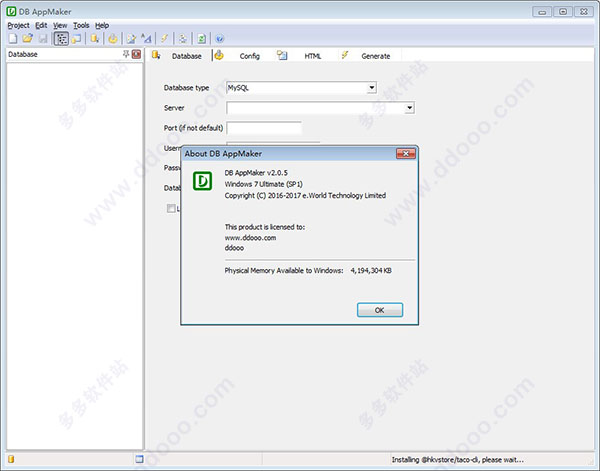Click the Config tab's joystick icon
Image resolution: width=600 pixels, height=471 pixels.
(x=219, y=55)
